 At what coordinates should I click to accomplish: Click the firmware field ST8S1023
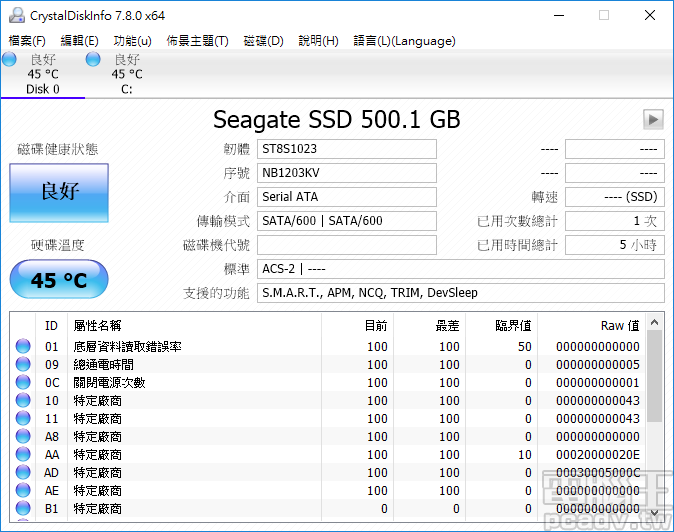click(347, 149)
